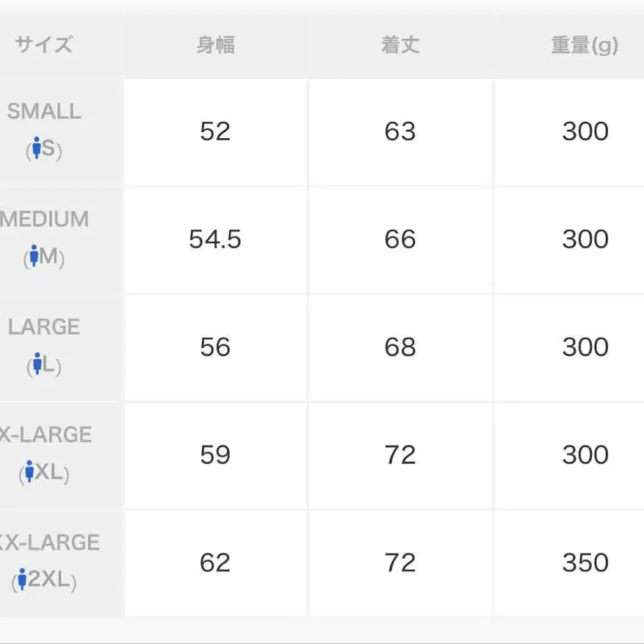The width and height of the screenshot is (644, 644).
Task: Click the 59 width value for X-LARGE
Action: point(215,455)
